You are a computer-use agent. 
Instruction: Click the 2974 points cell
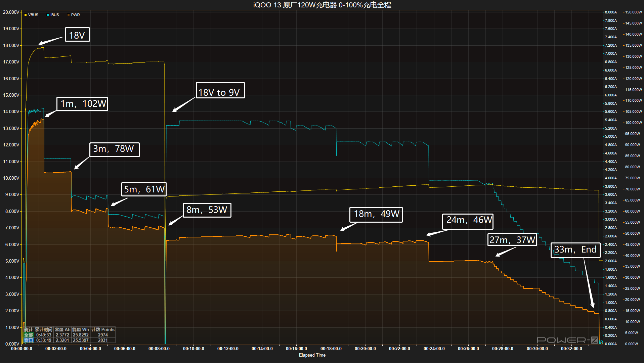103,335
